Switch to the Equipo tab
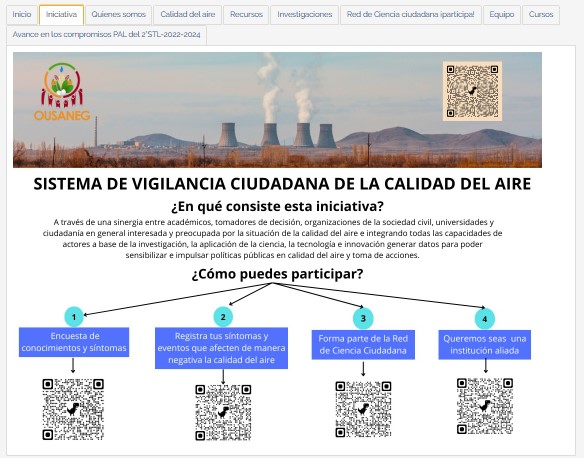The height and width of the screenshot is (458, 584). (x=502, y=15)
